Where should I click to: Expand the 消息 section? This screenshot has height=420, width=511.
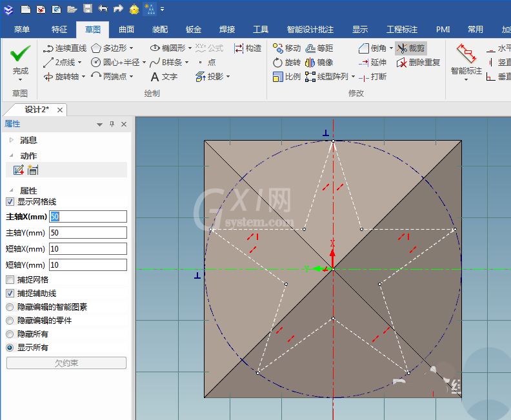[12, 140]
